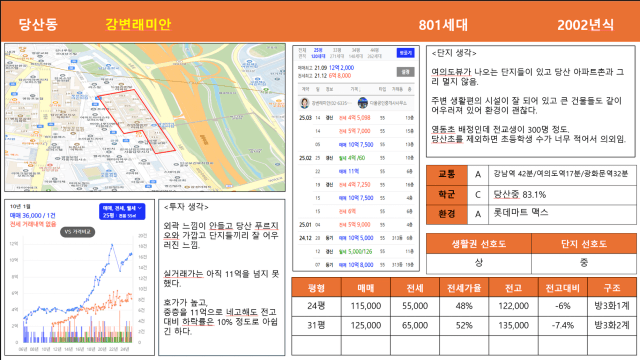Click the 단지 선호도 header
Image resolution: width=640 pixels, height=360 pixels.
[x=584, y=244]
